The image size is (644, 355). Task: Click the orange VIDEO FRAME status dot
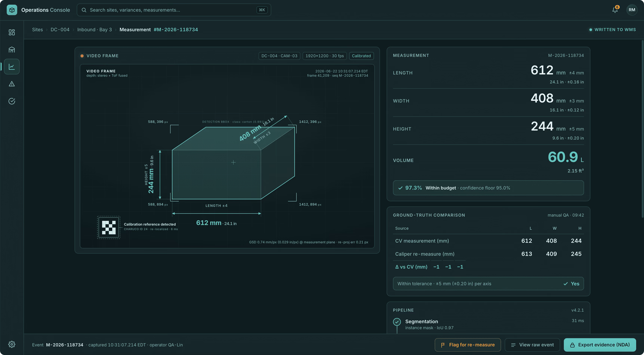tap(82, 56)
